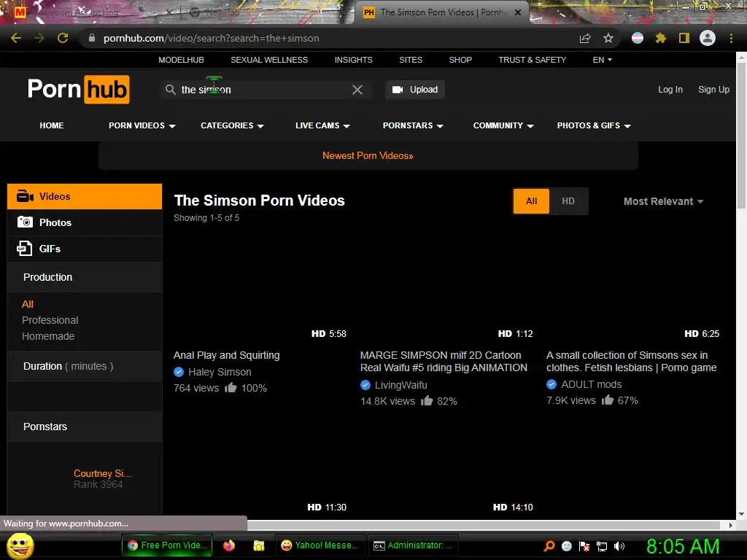Open the EN language dropdown
The height and width of the screenshot is (560, 747).
[x=602, y=60]
